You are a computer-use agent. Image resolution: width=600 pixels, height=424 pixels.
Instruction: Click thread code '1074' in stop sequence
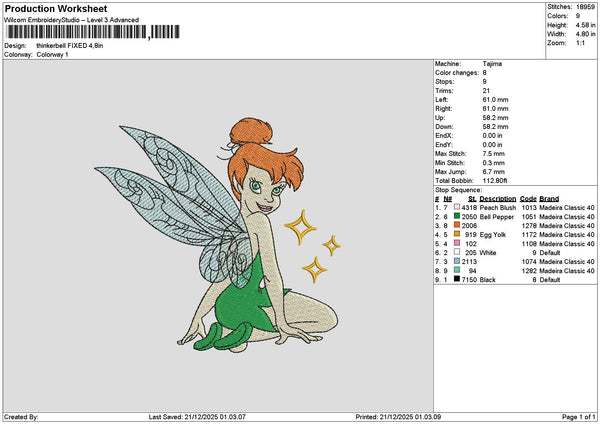(529, 262)
